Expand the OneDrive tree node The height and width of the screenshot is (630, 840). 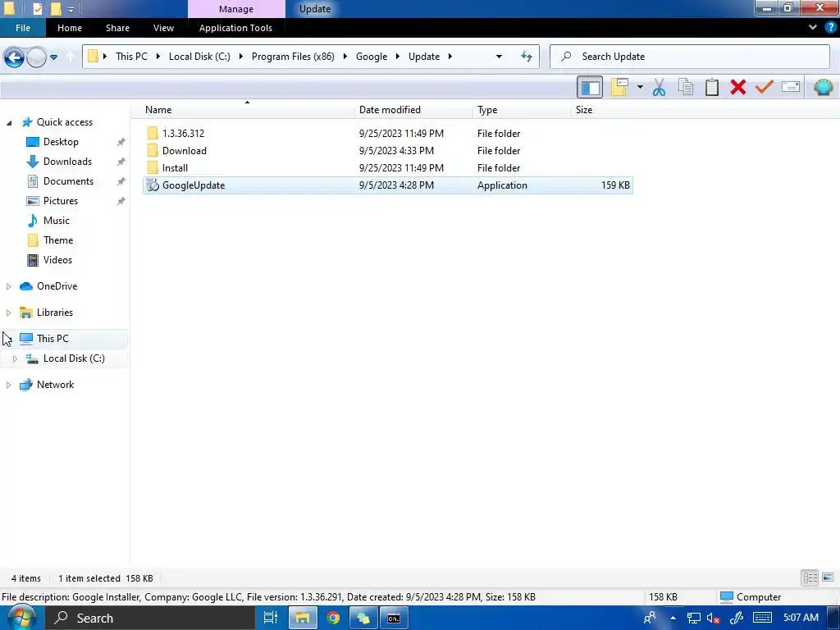pos(8,286)
